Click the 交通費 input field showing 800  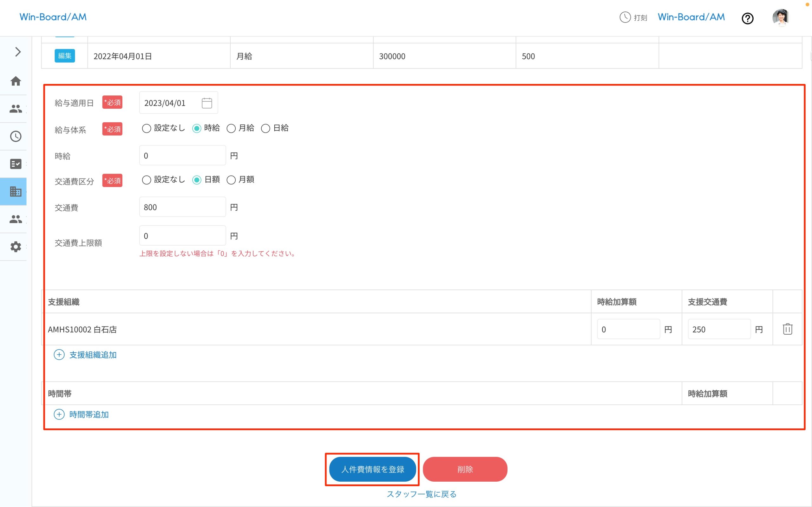point(182,207)
